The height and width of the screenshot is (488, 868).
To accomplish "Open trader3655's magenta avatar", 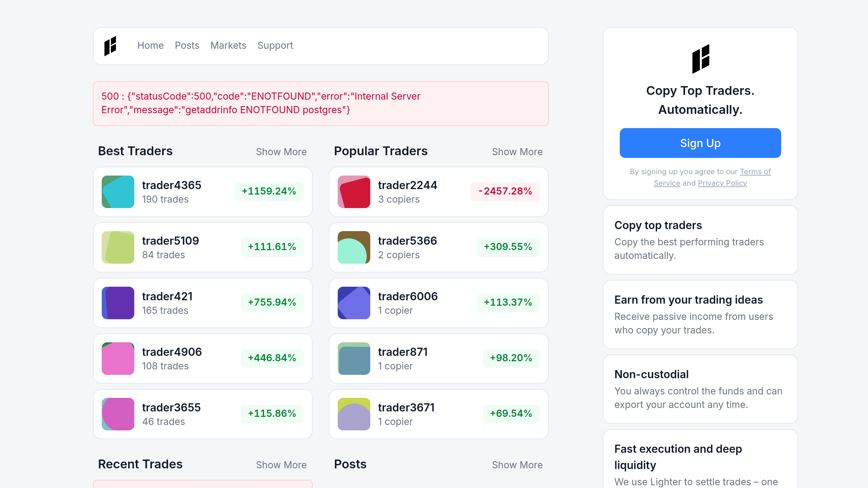I will [x=118, y=414].
